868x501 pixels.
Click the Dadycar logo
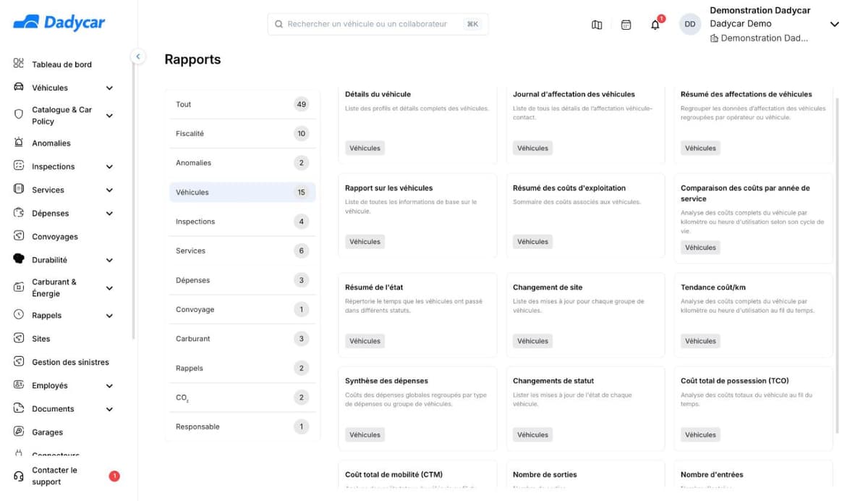pyautogui.click(x=59, y=22)
